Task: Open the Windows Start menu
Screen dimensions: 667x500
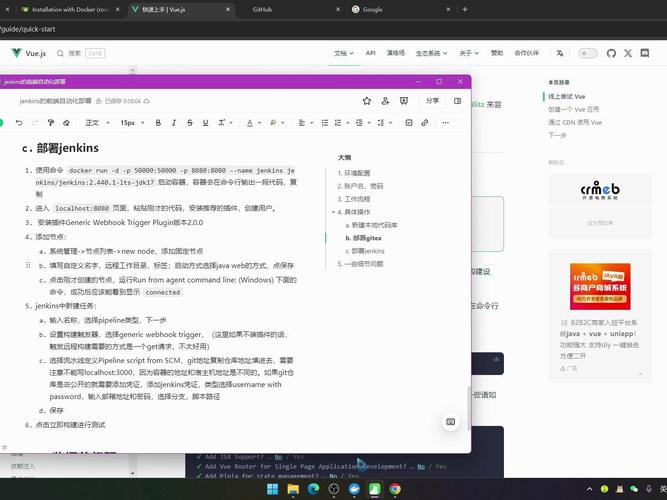Action: (272, 489)
